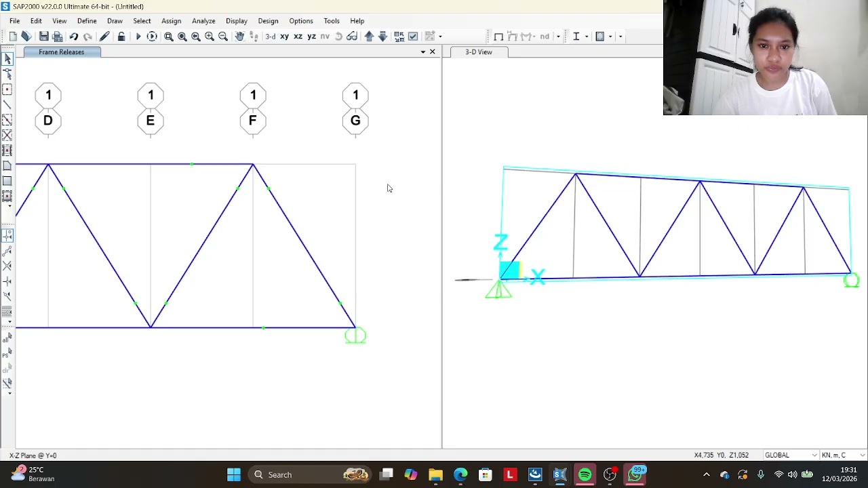Open Spotify from the taskbar
Viewport: 868px width, 488px height.
pyautogui.click(x=585, y=474)
